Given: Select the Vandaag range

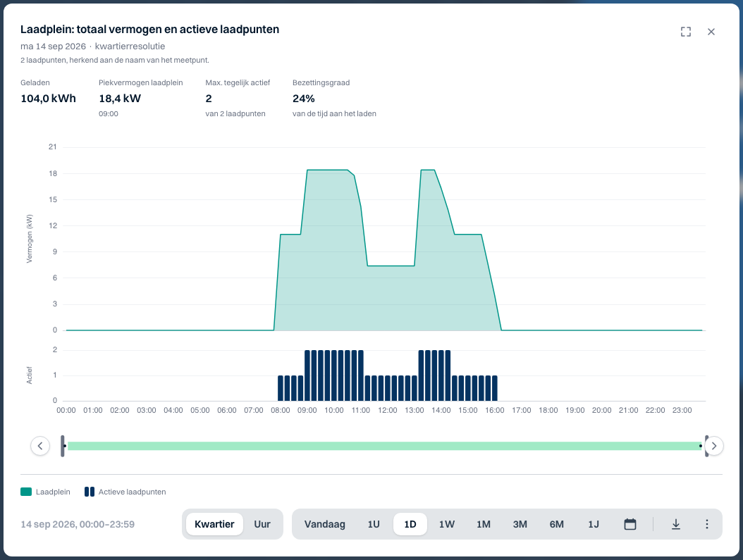Looking at the screenshot, I should coord(324,524).
